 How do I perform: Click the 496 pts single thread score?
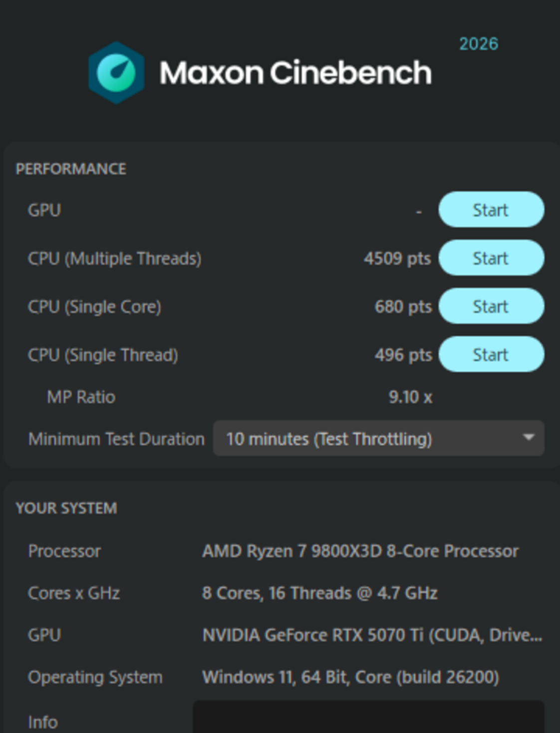403,355
